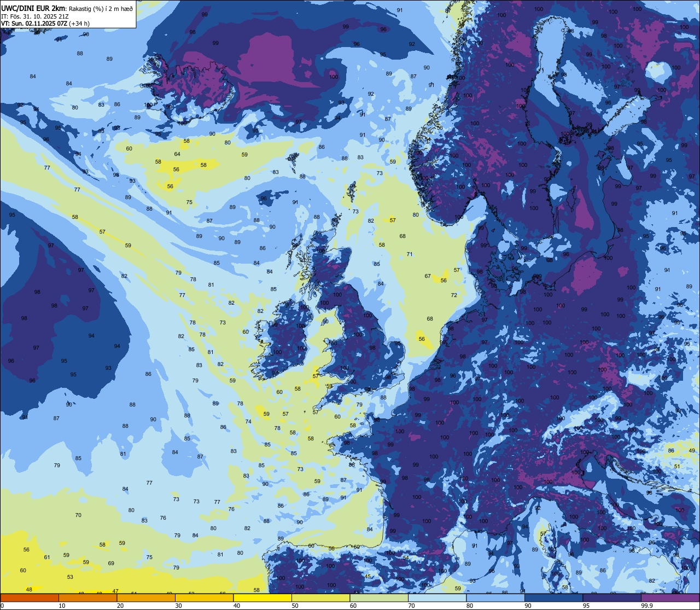
Task: Click the purple above-99.9 legend swatch
Action: [670, 597]
